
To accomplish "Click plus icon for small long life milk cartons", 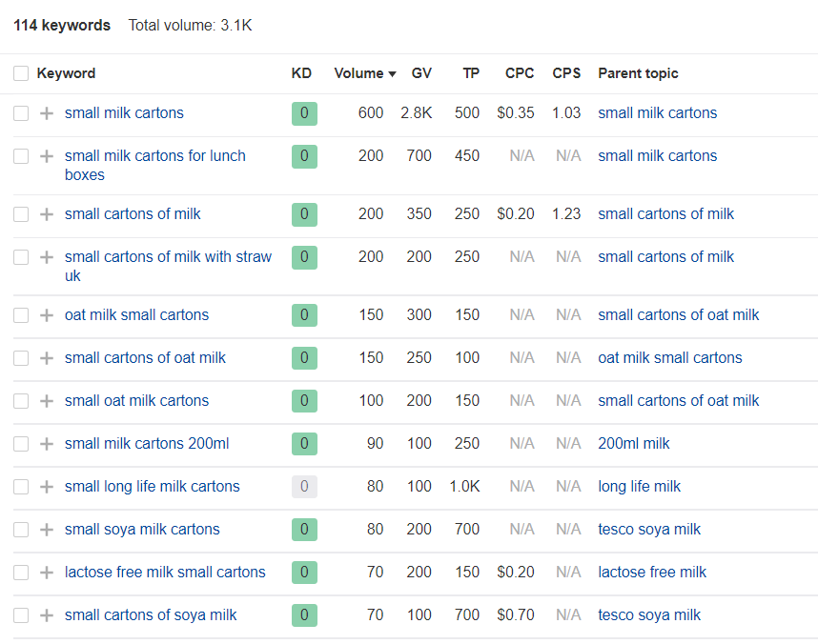I will pyautogui.click(x=47, y=487).
